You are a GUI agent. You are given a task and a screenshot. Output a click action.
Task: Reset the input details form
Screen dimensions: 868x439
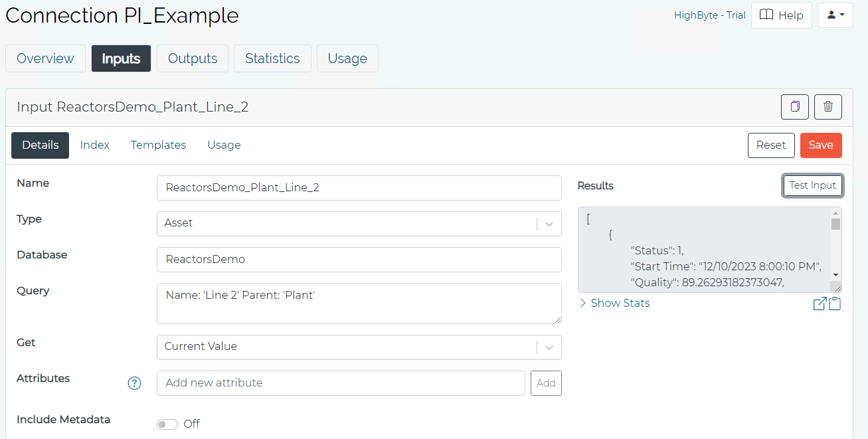771,145
